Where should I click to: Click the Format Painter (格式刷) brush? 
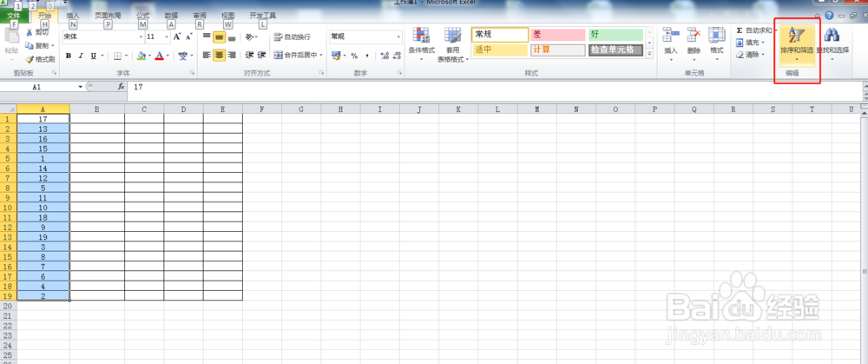[30, 59]
